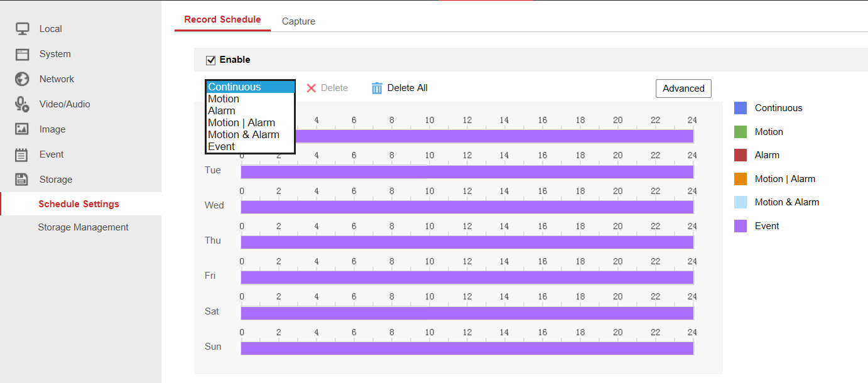Click the Image picture icon

pos(23,129)
